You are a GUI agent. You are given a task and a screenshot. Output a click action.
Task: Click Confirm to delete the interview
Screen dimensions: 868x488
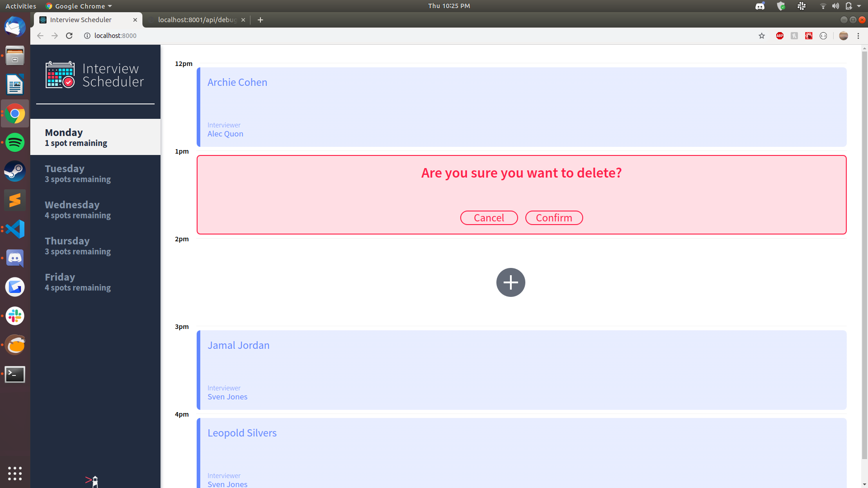(554, 217)
